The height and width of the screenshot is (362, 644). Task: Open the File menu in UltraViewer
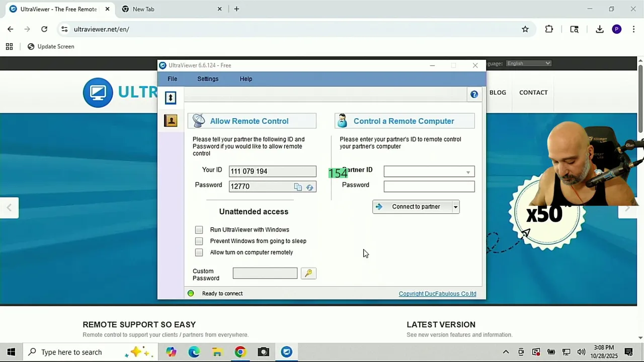(x=172, y=79)
